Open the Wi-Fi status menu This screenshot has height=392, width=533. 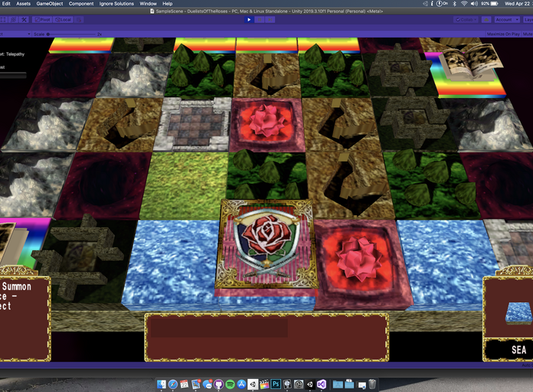click(x=464, y=4)
